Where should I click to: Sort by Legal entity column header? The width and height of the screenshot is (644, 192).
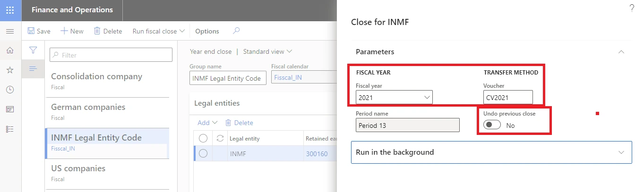point(244,139)
